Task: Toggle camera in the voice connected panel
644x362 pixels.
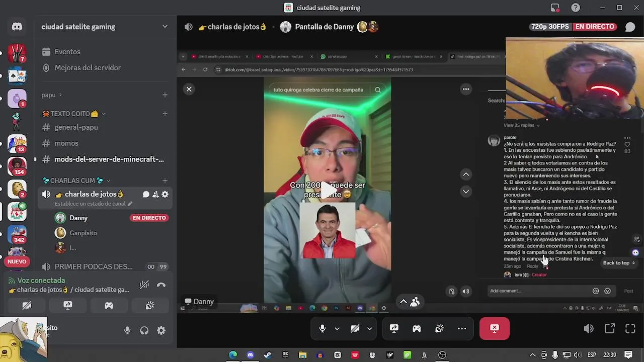Action: pyautogui.click(x=27, y=305)
